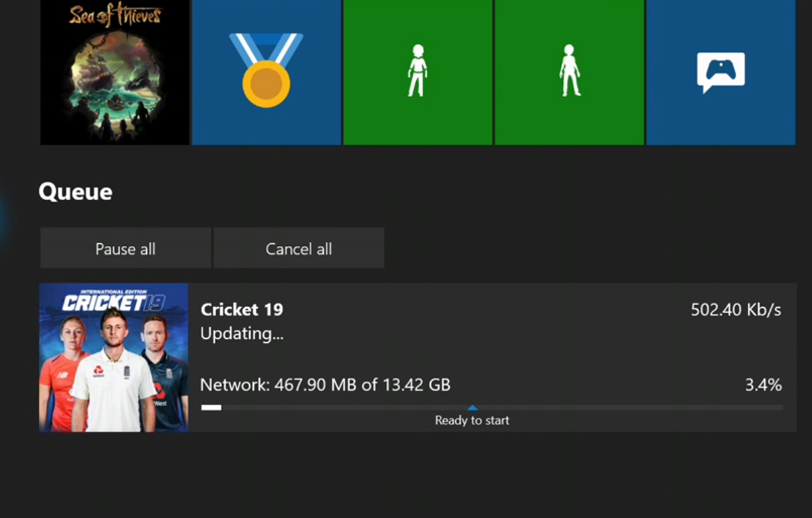The image size is (812, 518).
Task: Open the Sea of Thieves game tile
Action: click(114, 72)
